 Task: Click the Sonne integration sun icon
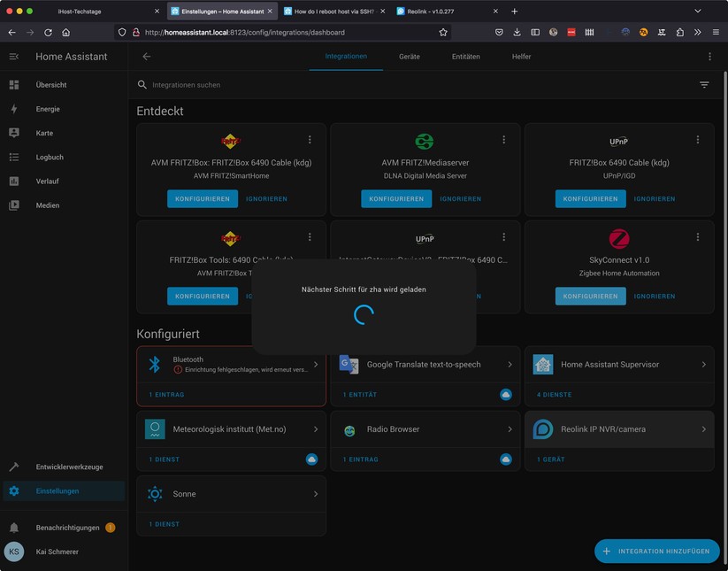(x=154, y=494)
